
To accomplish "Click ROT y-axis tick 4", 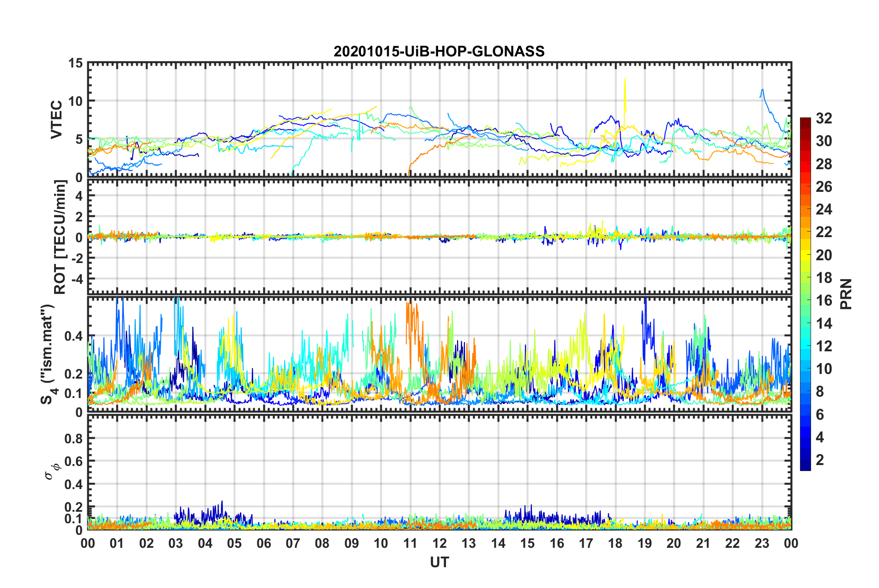I will tap(79, 196).
